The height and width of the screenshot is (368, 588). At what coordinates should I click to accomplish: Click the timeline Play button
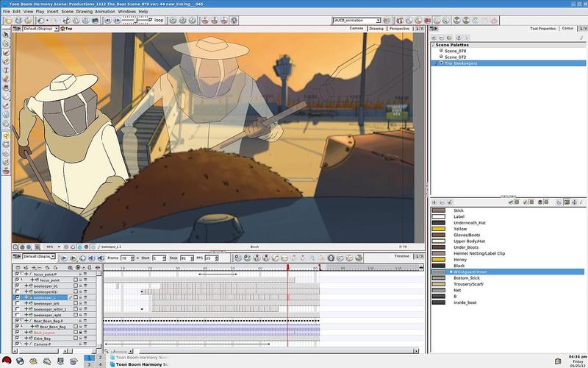pos(64,258)
